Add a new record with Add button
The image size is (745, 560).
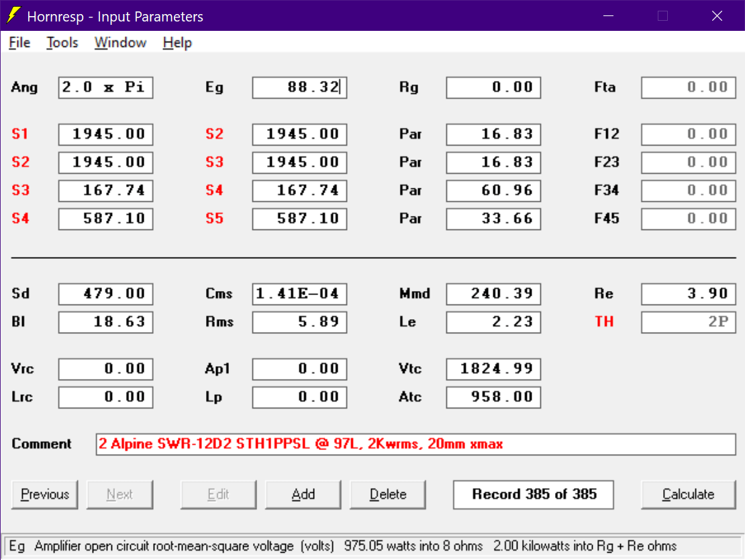tap(303, 494)
